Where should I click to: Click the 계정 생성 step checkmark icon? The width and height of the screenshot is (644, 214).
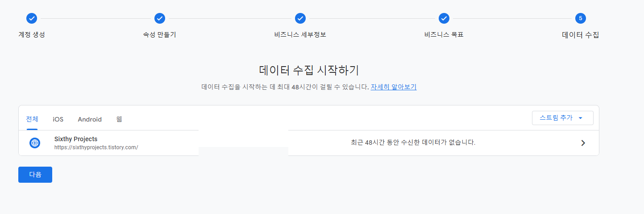pos(32,18)
